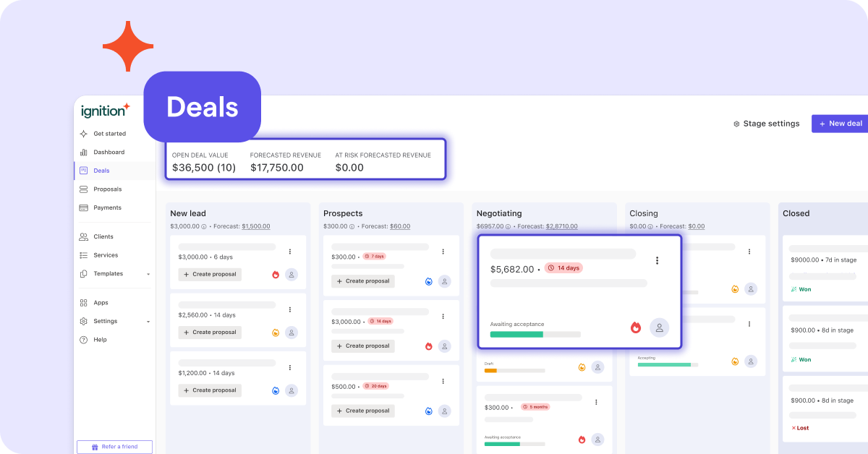The image size is (868, 454).
Task: Expand the Templates sidebar submenu
Action: (x=148, y=274)
